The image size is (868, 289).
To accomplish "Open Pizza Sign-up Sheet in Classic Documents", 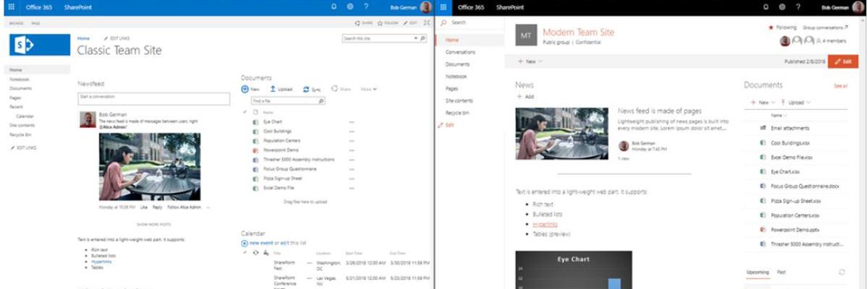I will click(282, 178).
